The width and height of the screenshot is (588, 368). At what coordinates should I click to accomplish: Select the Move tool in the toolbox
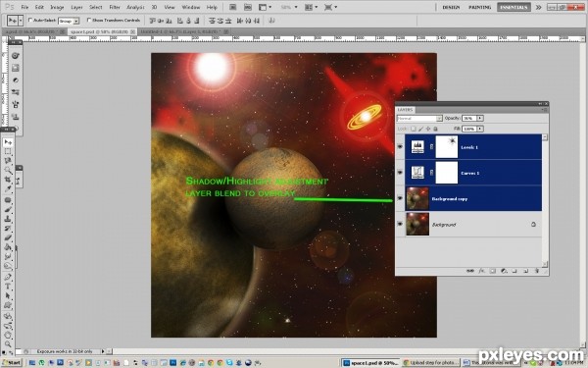8,142
